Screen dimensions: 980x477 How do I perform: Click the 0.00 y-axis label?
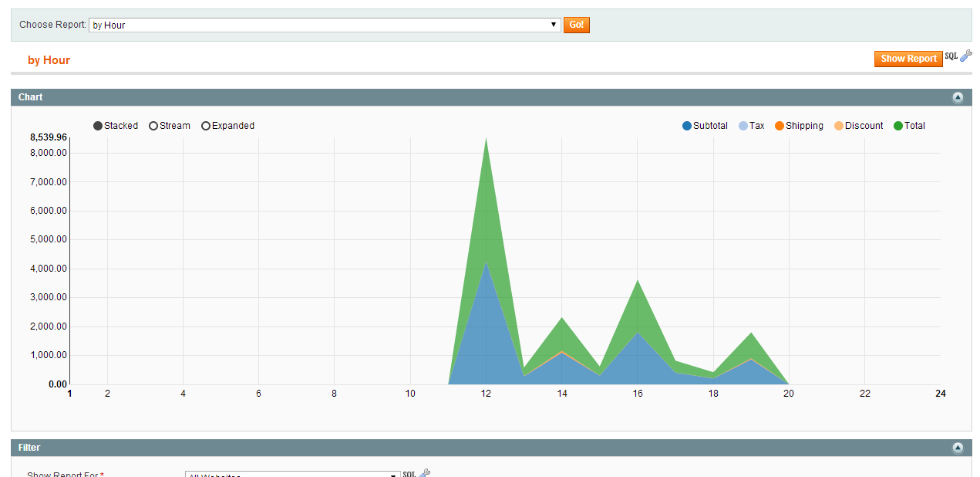click(x=58, y=384)
